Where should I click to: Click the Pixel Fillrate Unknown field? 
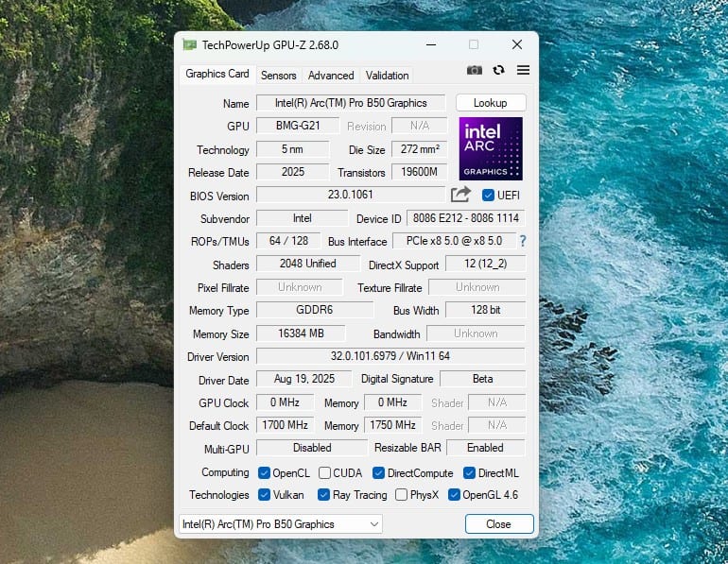coord(300,287)
